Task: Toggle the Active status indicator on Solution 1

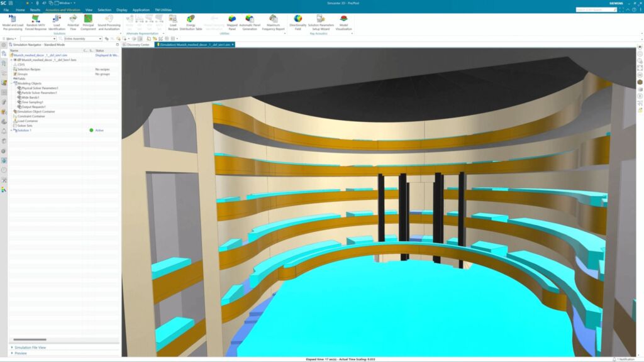Action: pos(92,130)
